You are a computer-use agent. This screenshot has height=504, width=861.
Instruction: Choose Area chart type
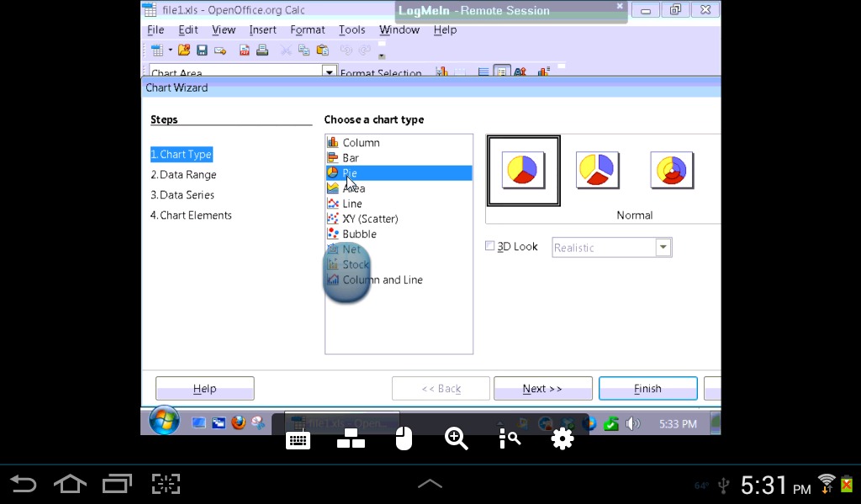click(x=399, y=188)
